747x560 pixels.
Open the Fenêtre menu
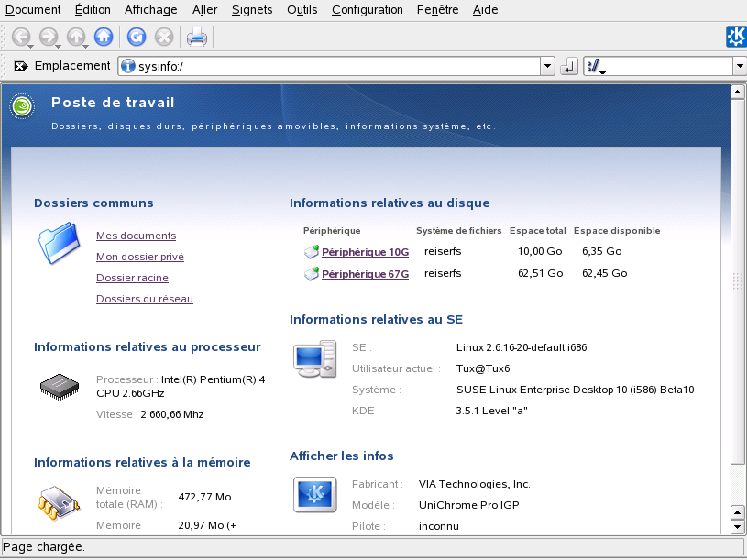pos(437,9)
